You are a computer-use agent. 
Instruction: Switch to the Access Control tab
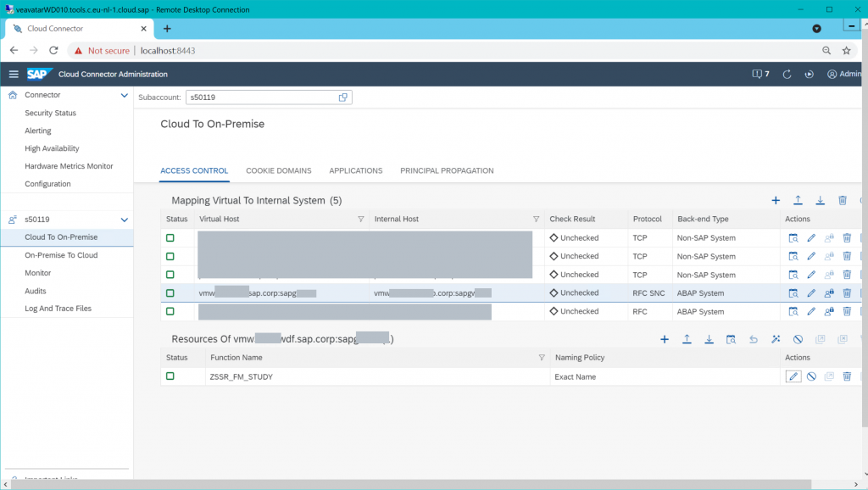(194, 170)
